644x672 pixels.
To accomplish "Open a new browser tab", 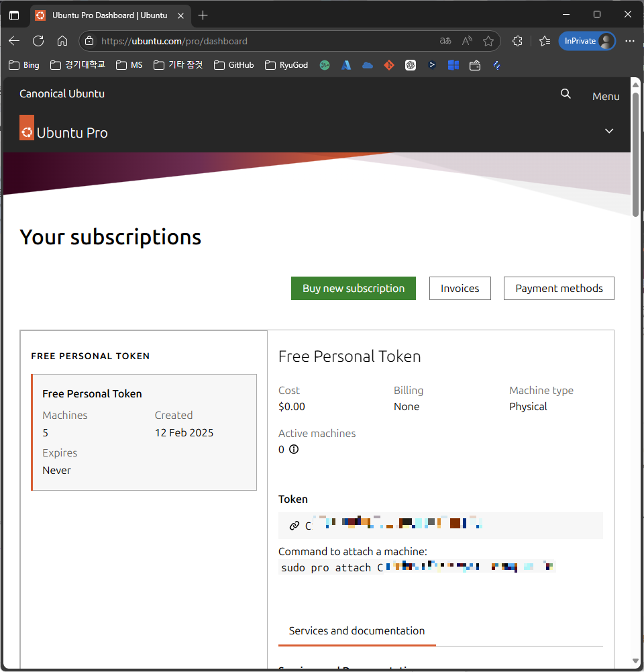I will 203,15.
